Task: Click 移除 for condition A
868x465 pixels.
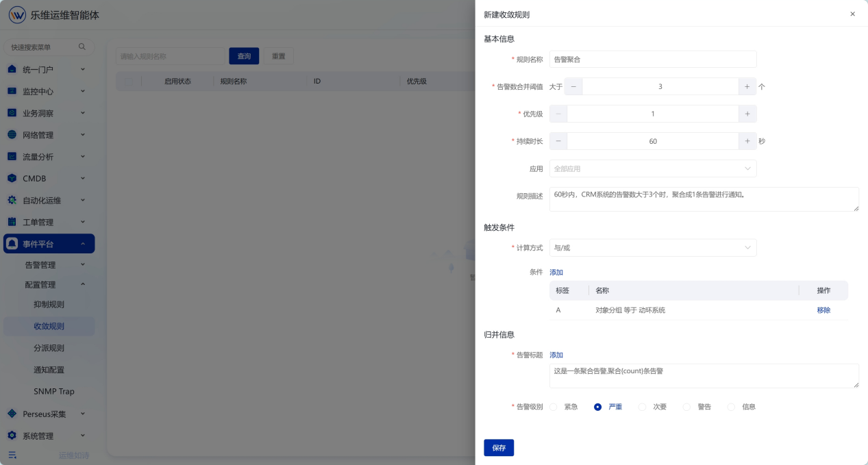Action: tap(823, 310)
